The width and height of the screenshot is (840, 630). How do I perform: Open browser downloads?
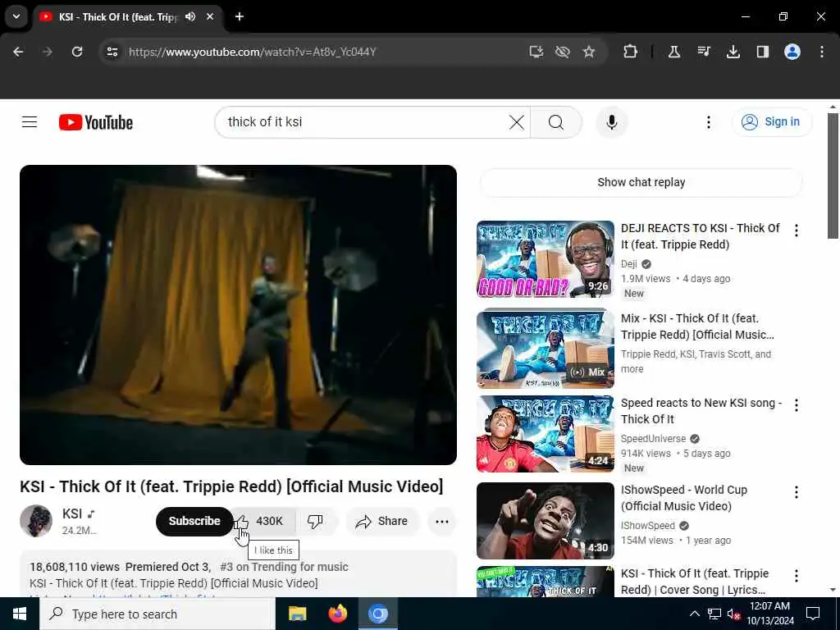[733, 52]
